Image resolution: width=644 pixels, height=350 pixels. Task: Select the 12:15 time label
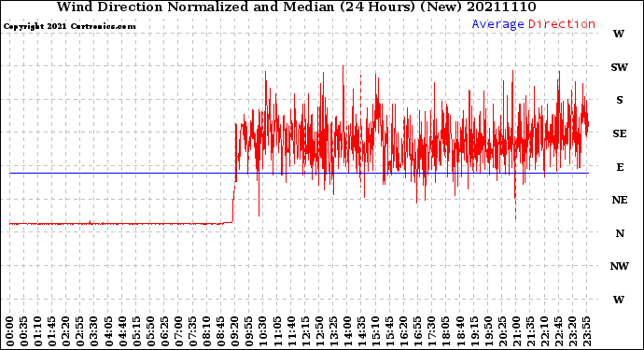(305, 331)
